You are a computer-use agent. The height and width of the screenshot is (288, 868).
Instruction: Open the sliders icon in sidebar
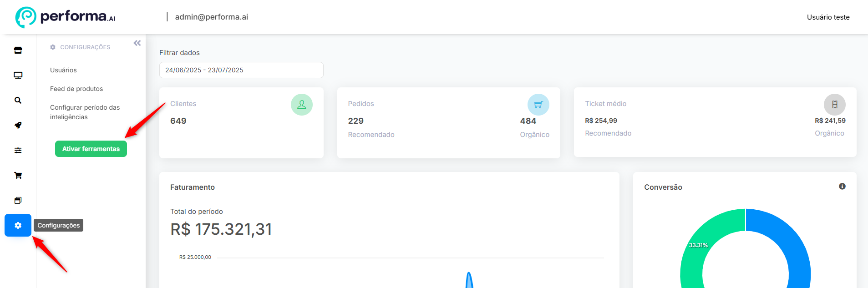[18, 150]
